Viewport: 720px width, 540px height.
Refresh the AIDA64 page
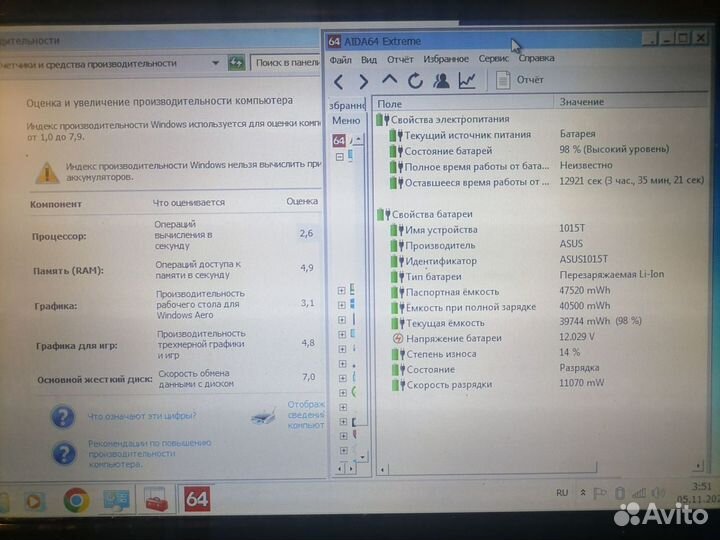(x=415, y=81)
